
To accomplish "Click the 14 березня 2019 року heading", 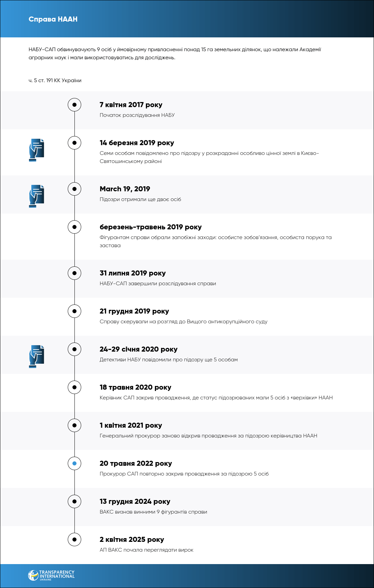I will (x=137, y=143).
